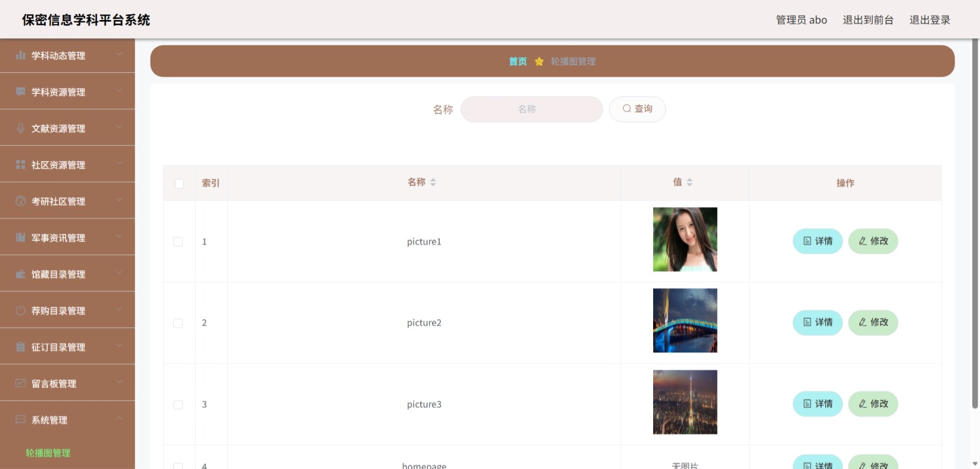Collapse the 系统管理 menu chevron
The image size is (980, 469).
[x=119, y=418]
